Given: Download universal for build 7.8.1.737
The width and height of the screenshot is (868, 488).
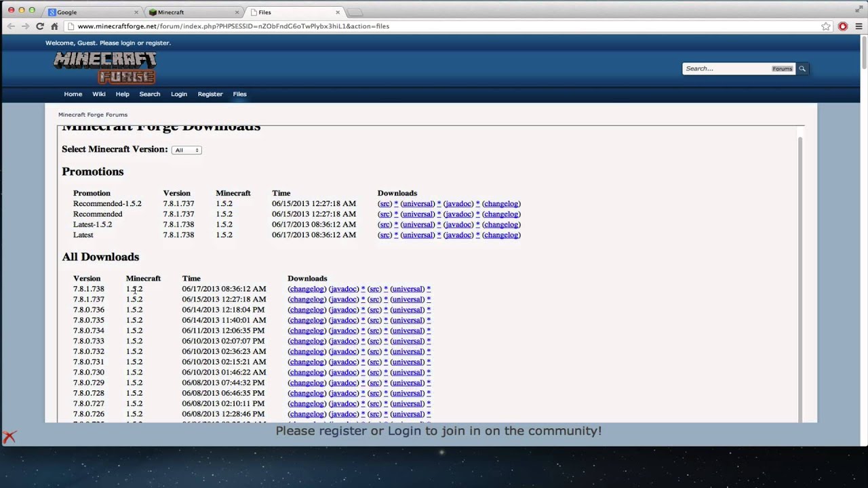Looking at the screenshot, I should (x=408, y=299).
